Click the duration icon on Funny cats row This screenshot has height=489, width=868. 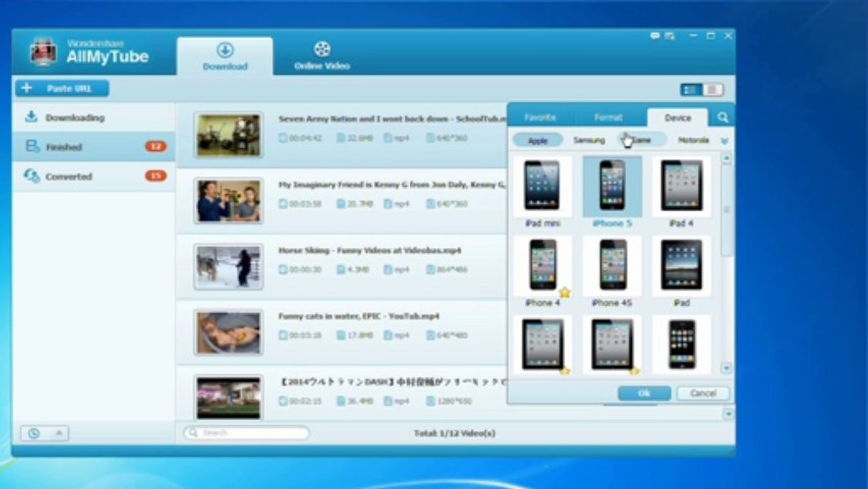(x=284, y=336)
